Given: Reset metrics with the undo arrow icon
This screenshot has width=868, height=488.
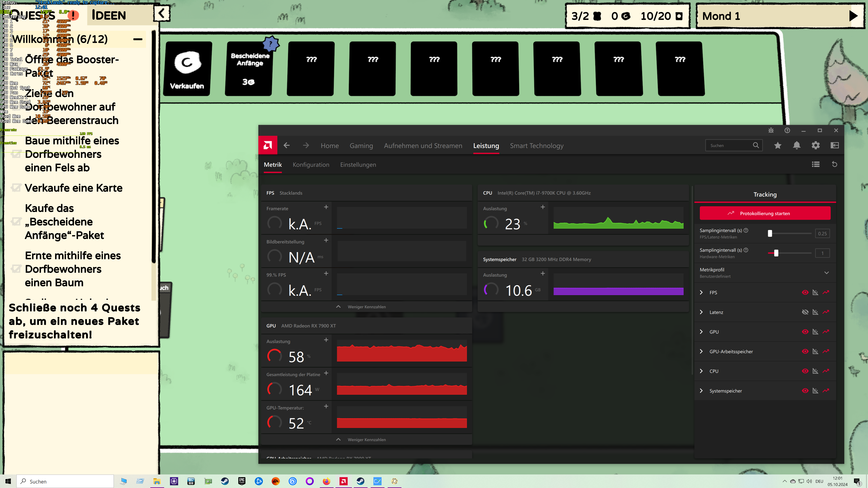Looking at the screenshot, I should pyautogui.click(x=835, y=164).
